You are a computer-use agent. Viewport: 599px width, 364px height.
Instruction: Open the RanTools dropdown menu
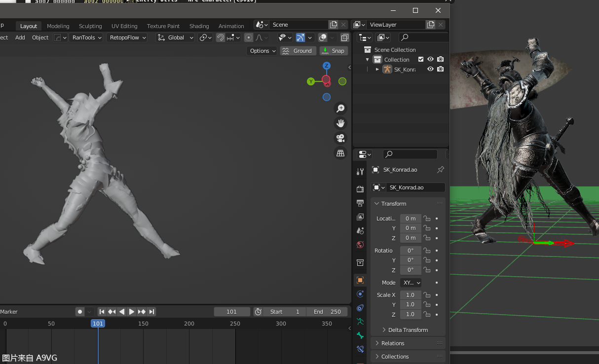(87, 37)
